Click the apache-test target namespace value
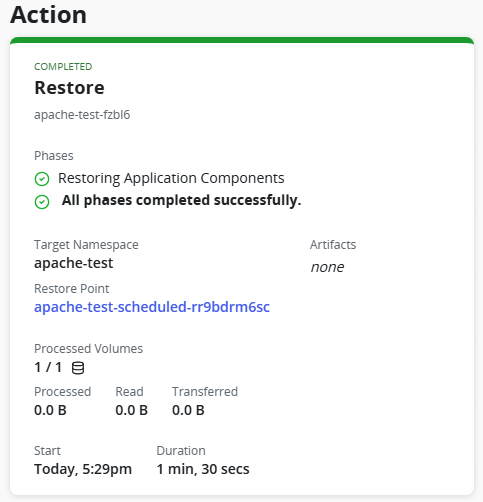Viewport: 483px width, 502px height. 74,263
